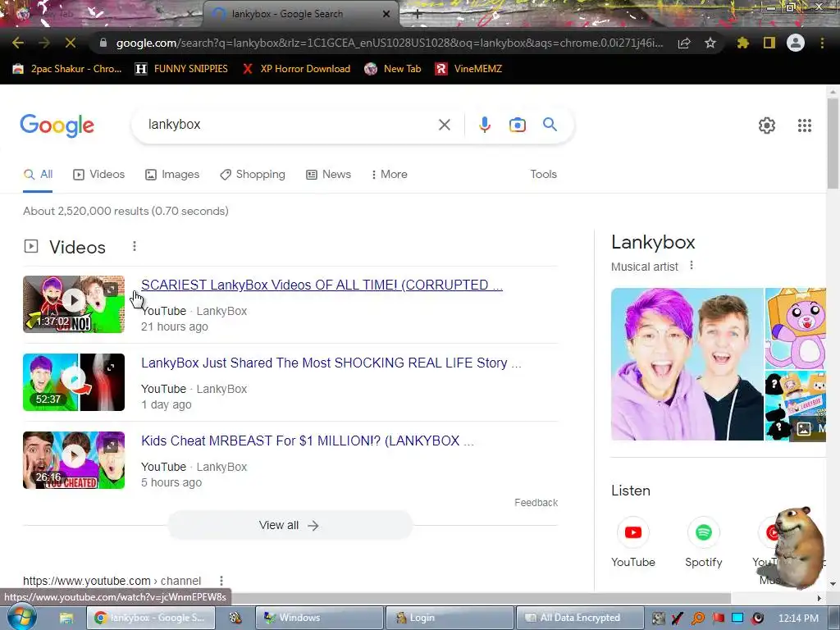The image size is (840, 630).
Task: Open the Musical artist three-dot menu
Action: (x=692, y=265)
